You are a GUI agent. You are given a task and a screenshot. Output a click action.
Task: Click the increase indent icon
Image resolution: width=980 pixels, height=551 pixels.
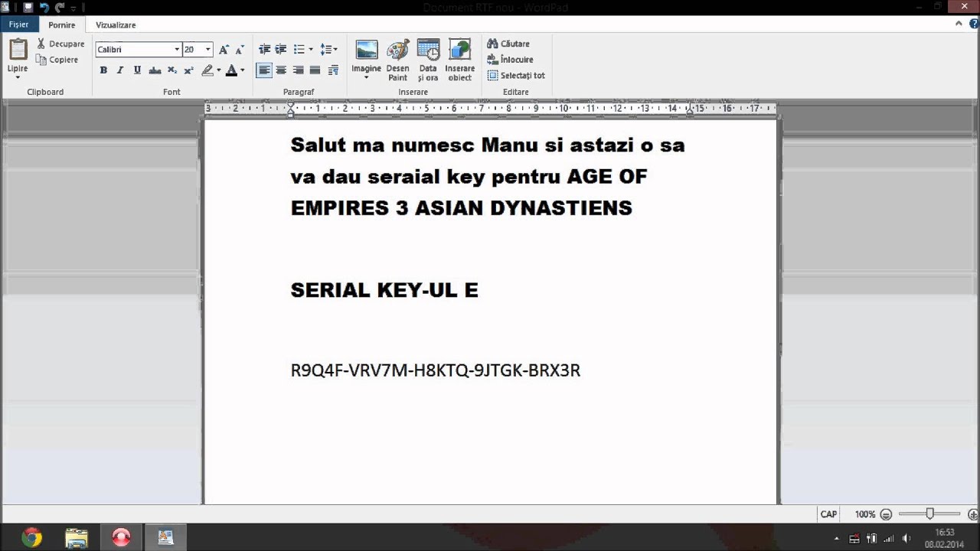point(281,50)
